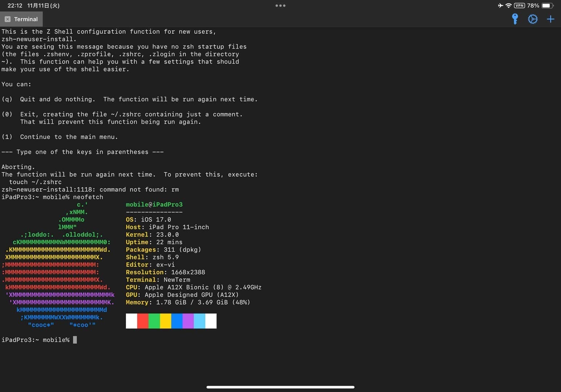This screenshot has height=392, width=561.
Task: Click the 'GPU: Apple Designed GPU (A12X)' line
Action: tap(182, 295)
